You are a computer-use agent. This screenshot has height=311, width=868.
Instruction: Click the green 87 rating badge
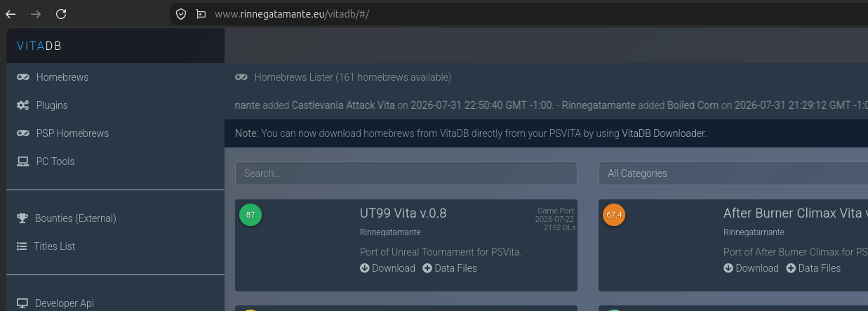pyautogui.click(x=251, y=215)
